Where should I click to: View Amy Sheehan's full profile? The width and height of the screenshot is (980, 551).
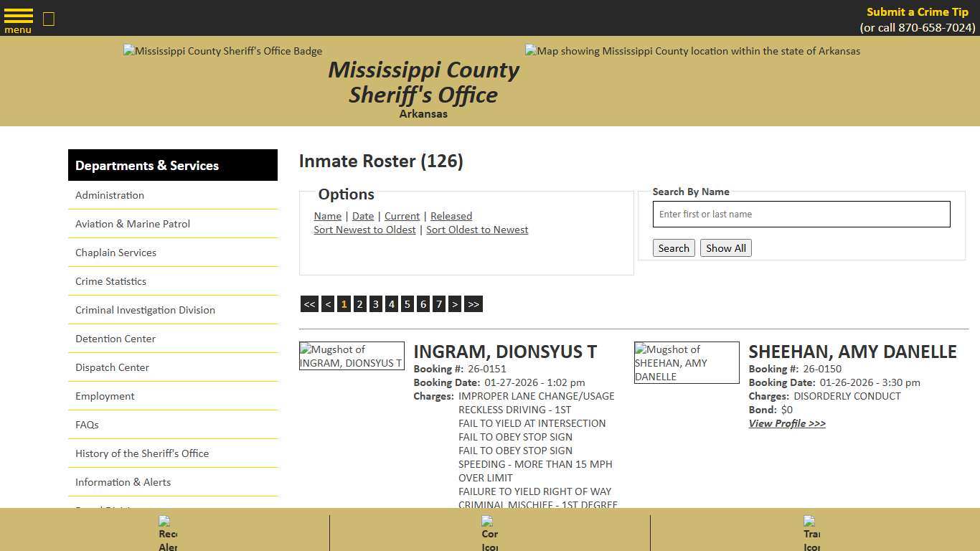(787, 423)
